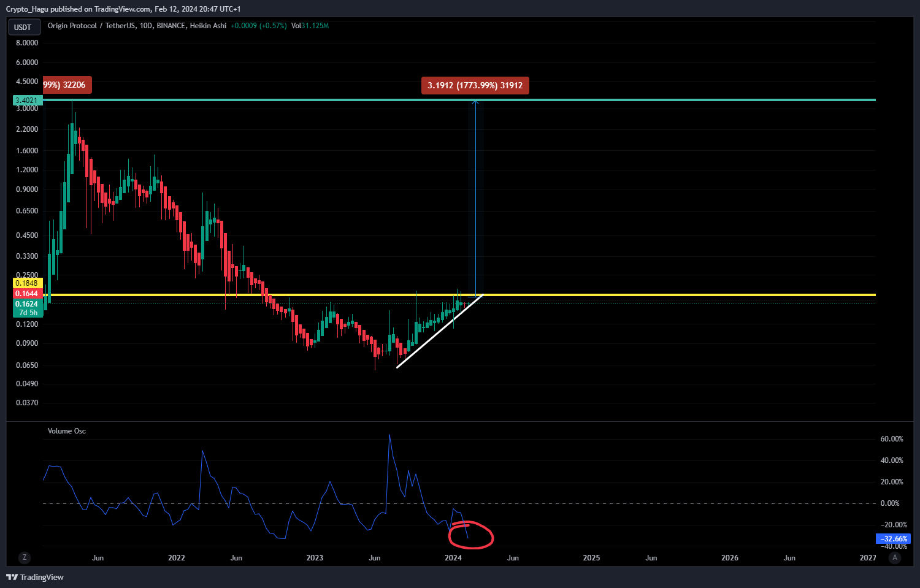Select the 3.4021 green price tag
The height and width of the screenshot is (588, 920).
(27, 101)
